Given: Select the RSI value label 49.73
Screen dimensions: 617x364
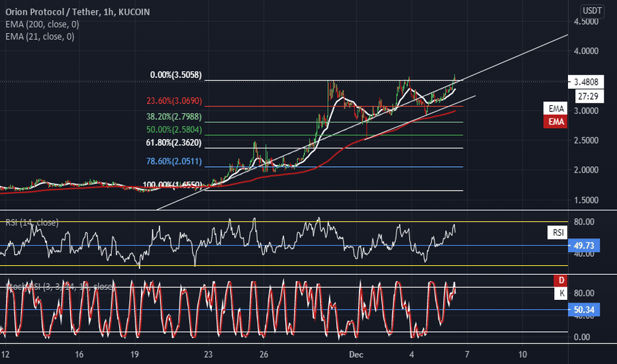Looking at the screenshot, I should [584, 246].
